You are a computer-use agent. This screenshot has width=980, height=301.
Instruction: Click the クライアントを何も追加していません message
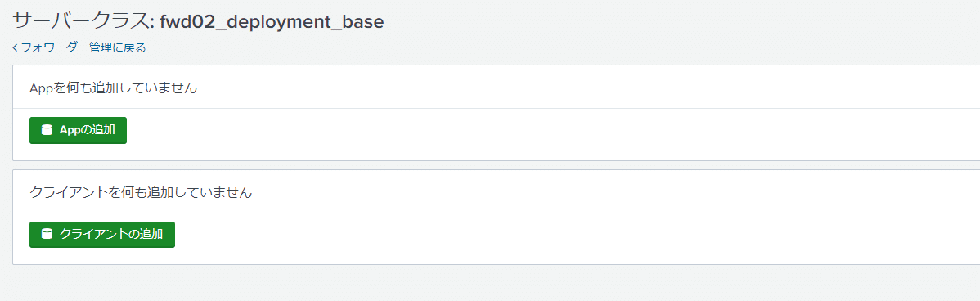142,192
